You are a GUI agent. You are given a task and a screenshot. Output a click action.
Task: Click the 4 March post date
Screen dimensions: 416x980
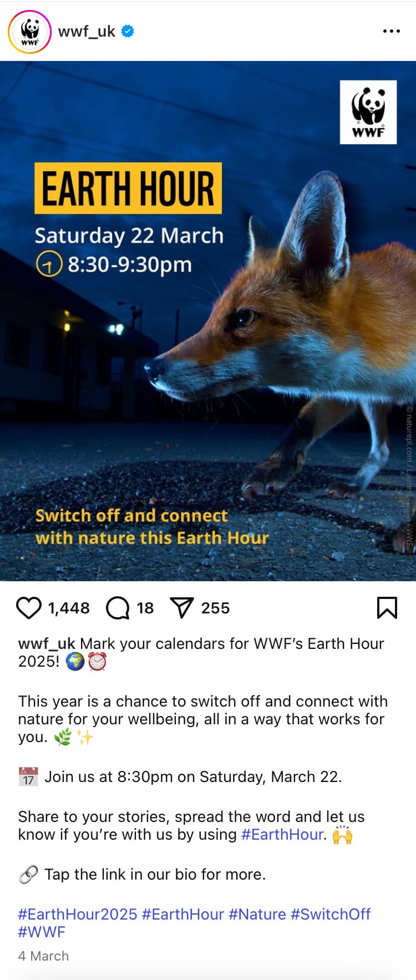click(43, 956)
